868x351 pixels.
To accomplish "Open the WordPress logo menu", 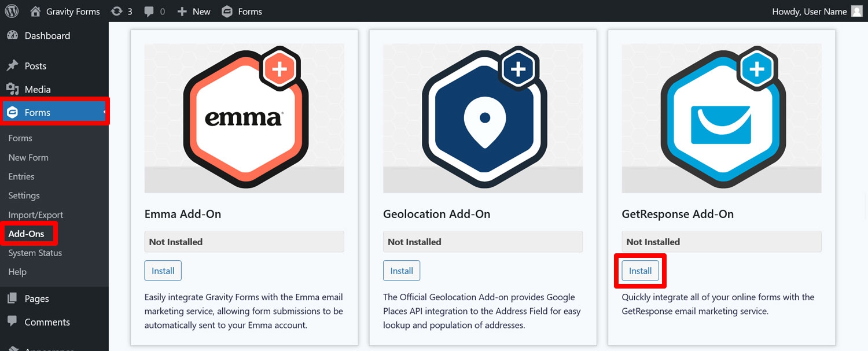I will click(12, 11).
